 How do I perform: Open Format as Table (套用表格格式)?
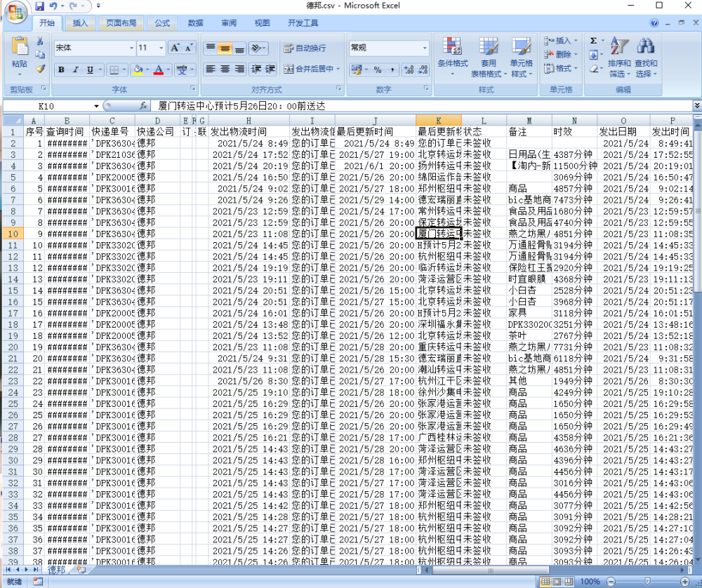[x=489, y=56]
